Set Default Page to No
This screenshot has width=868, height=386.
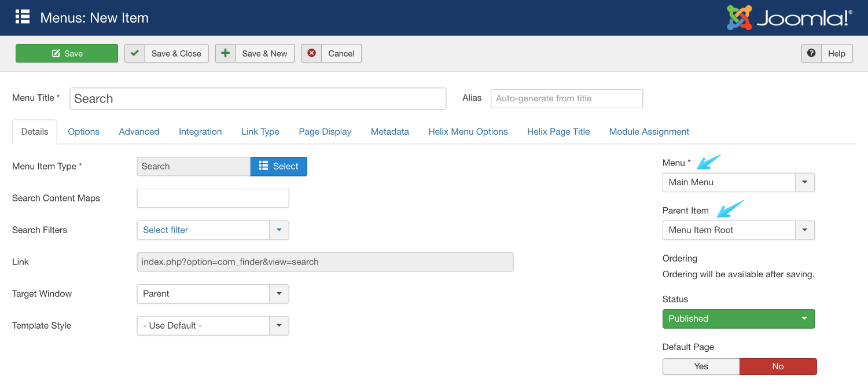tap(778, 366)
